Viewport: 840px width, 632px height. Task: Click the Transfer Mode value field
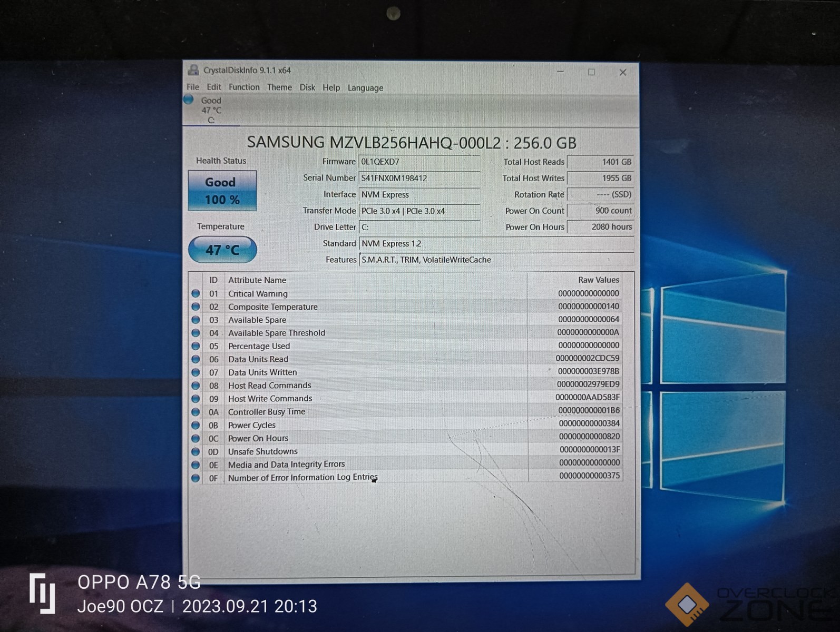click(419, 211)
